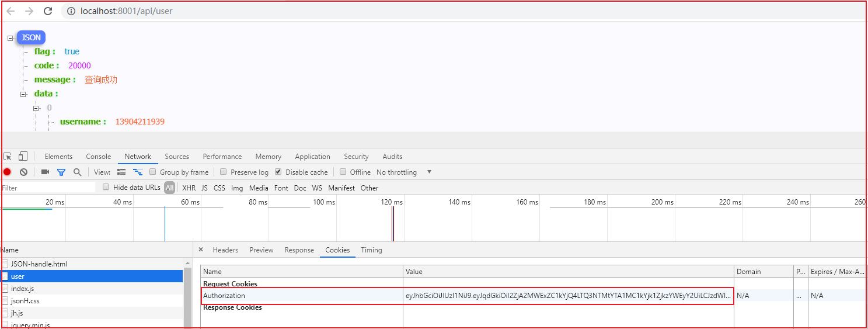Toggle the network filter funnel icon
This screenshot has width=868, height=329.
click(61, 172)
